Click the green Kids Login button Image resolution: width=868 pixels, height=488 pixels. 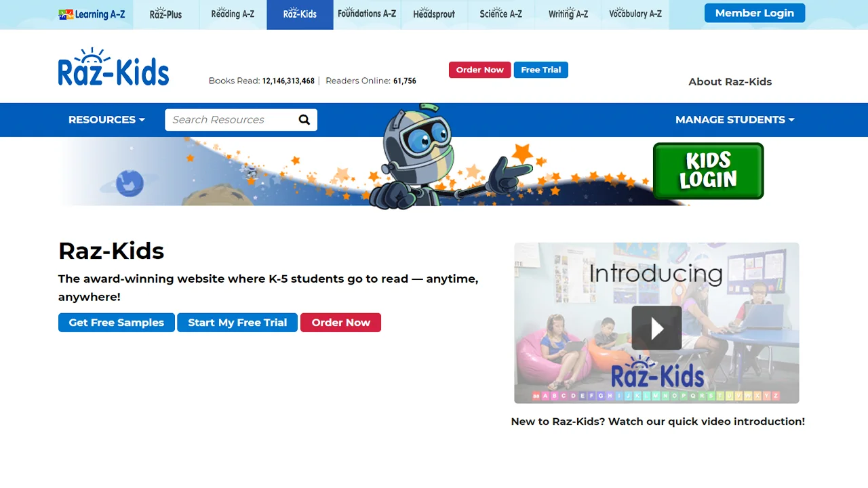click(x=709, y=171)
